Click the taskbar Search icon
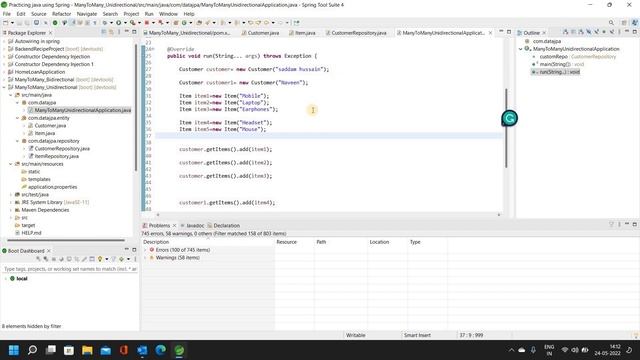Viewport: 640px width, 360px height. click(32, 350)
